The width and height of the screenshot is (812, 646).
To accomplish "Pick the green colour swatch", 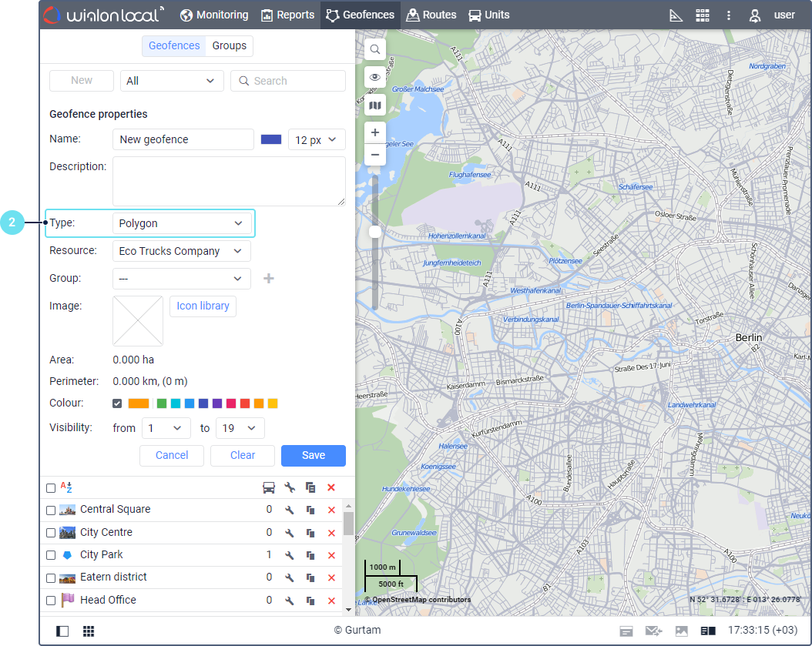I will coord(162,403).
